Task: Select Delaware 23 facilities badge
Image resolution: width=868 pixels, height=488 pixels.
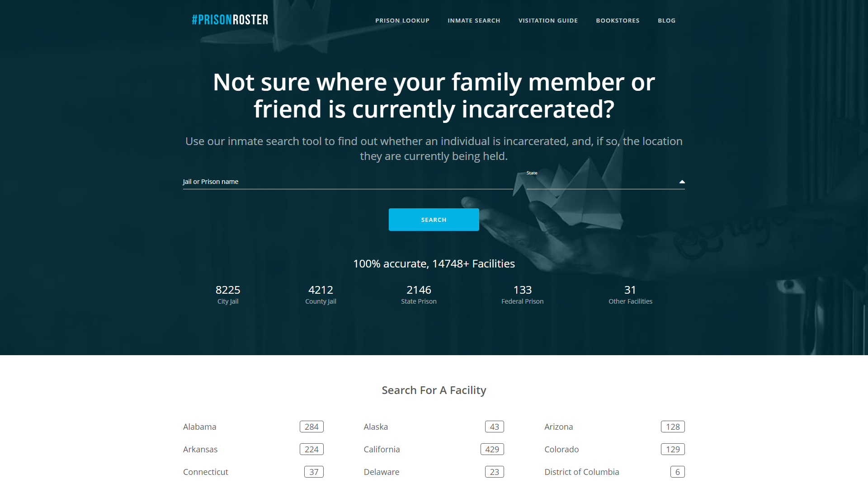Action: pyautogui.click(x=494, y=471)
